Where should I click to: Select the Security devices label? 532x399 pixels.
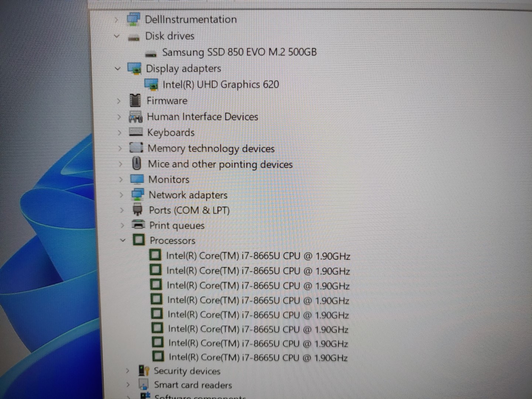[x=187, y=371]
